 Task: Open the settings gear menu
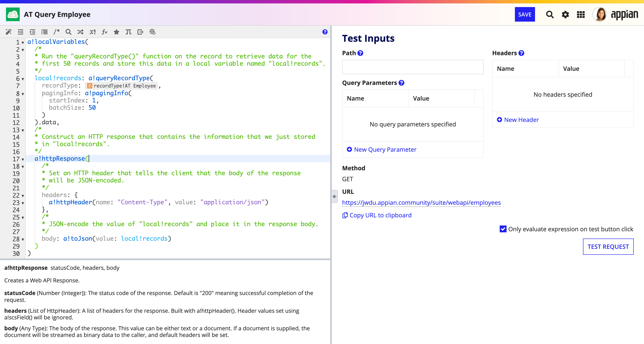(x=565, y=15)
